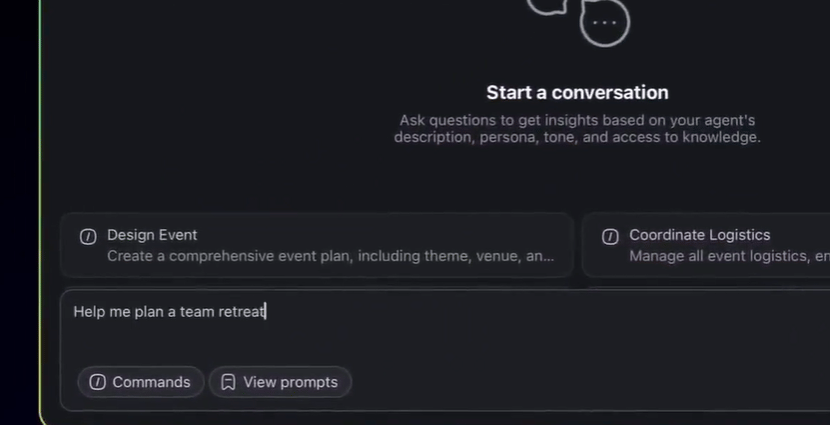The width and height of the screenshot is (830, 425).
Task: Click the slash icon on Coordinate Logistics card
Action: [x=610, y=236]
